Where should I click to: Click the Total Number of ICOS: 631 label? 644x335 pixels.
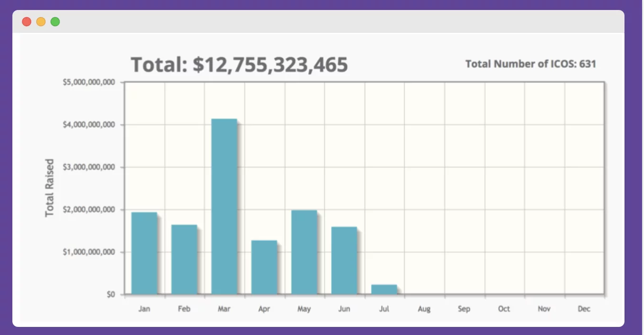[x=530, y=64]
